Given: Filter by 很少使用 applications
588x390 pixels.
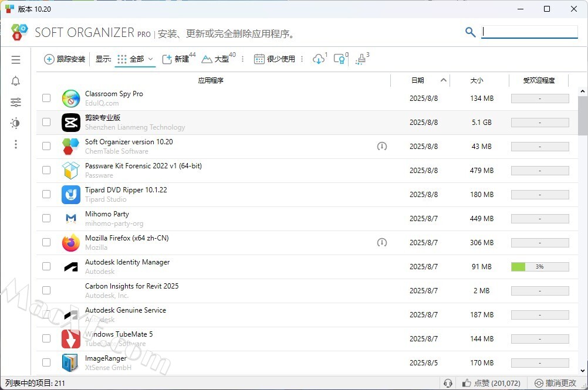Looking at the screenshot, I should [275, 59].
